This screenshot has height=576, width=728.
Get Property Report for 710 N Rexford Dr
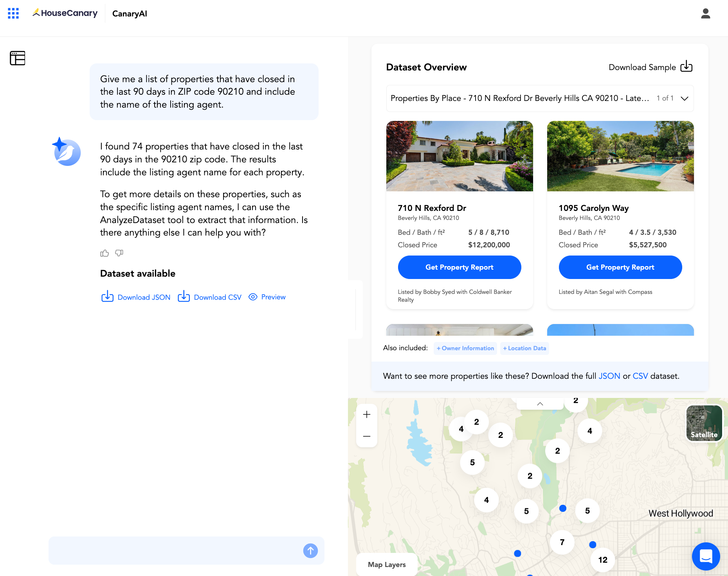point(459,267)
